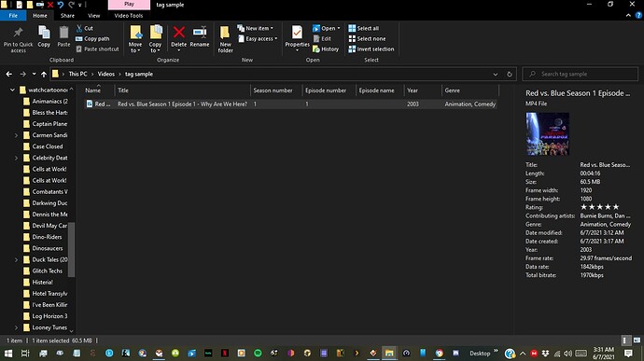The width and height of the screenshot is (644, 361).
Task: Click the navigation pane scrollbar
Action: 71,249
